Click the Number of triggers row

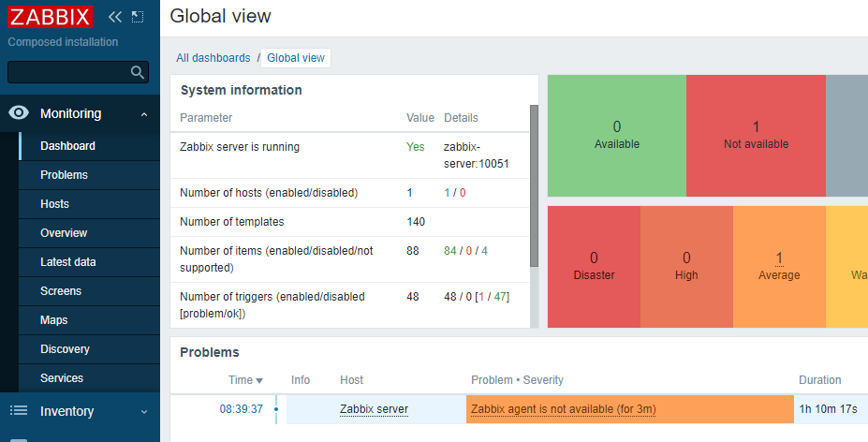coord(350,305)
